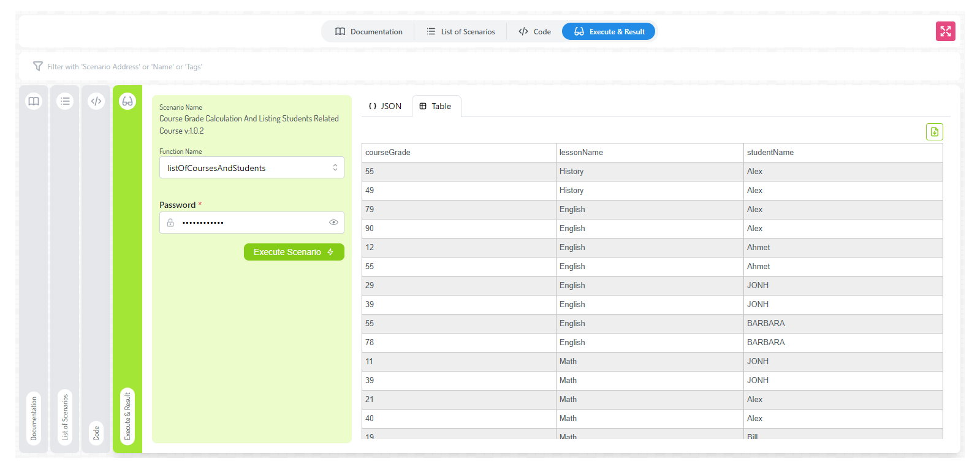Toggle password visibility eye icon
Screen dimensions: 980x469
[x=333, y=223]
